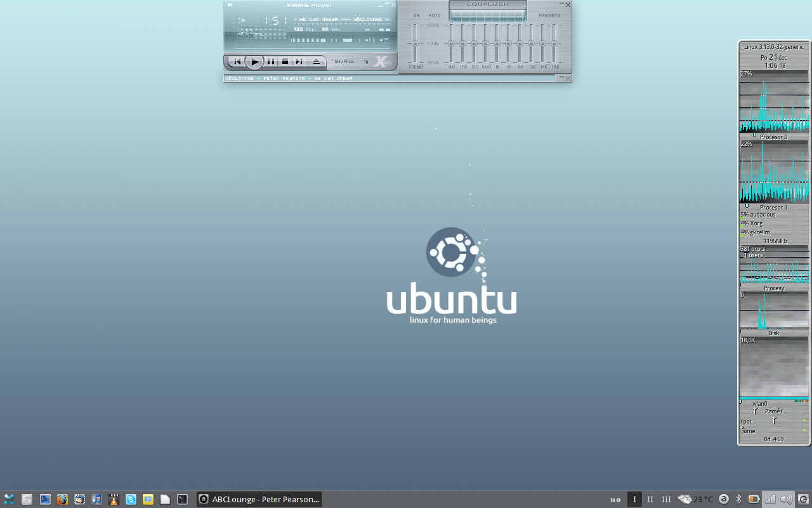Open XMMS main menu icon in titlebar

click(x=230, y=5)
